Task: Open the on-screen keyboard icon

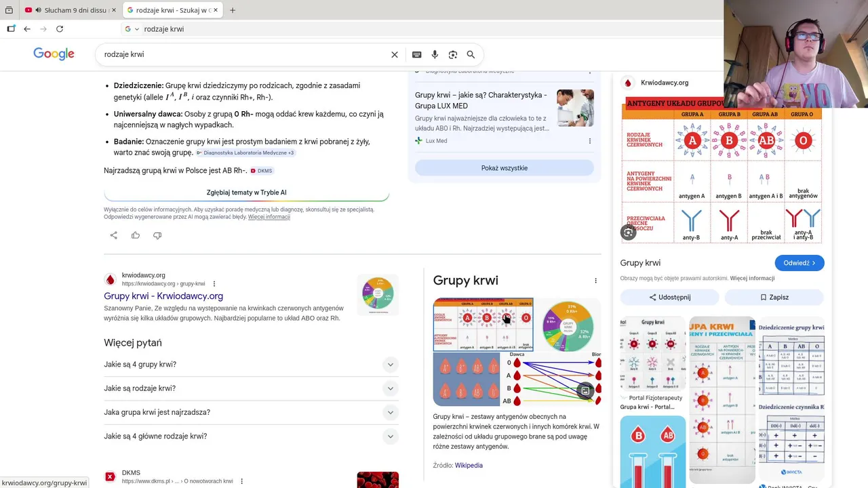Action: tap(416, 55)
